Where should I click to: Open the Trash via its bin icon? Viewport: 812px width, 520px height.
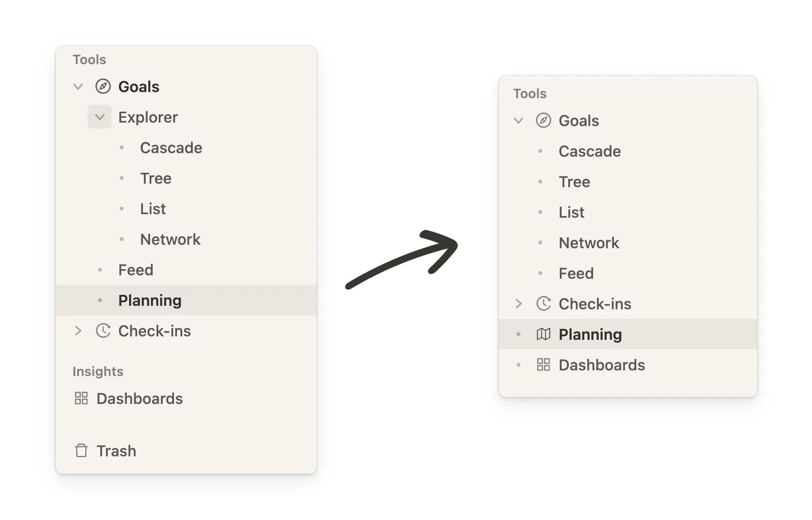[x=81, y=451]
